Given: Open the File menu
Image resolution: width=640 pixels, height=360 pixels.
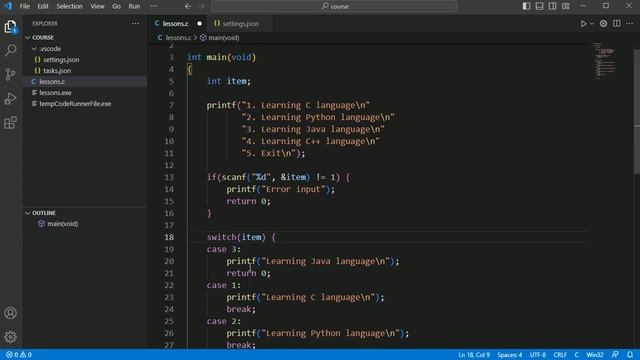Looking at the screenshot, I should [25, 6].
